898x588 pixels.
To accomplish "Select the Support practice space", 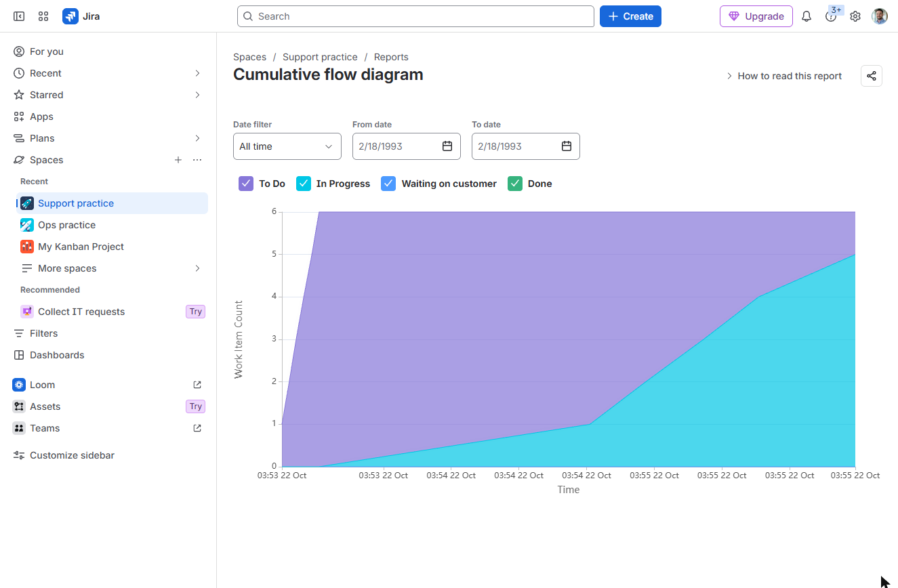I will (x=112, y=203).
